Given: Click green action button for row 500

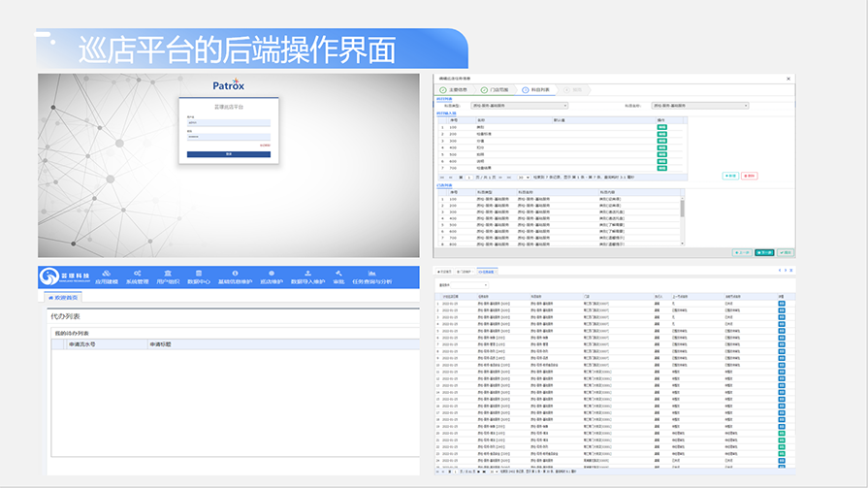Looking at the screenshot, I should pos(661,154).
